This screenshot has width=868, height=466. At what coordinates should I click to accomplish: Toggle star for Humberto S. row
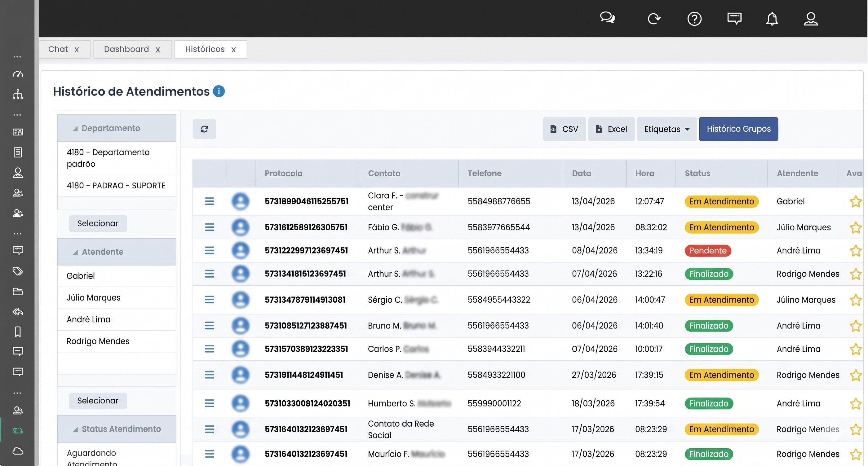(856, 403)
